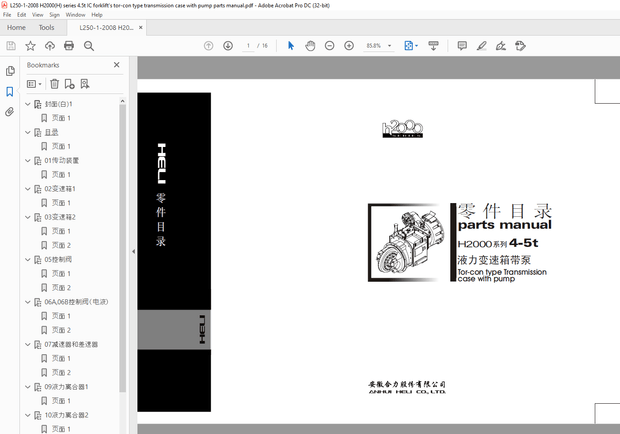
Task: Select the arrow Selection tool
Action: click(x=291, y=46)
